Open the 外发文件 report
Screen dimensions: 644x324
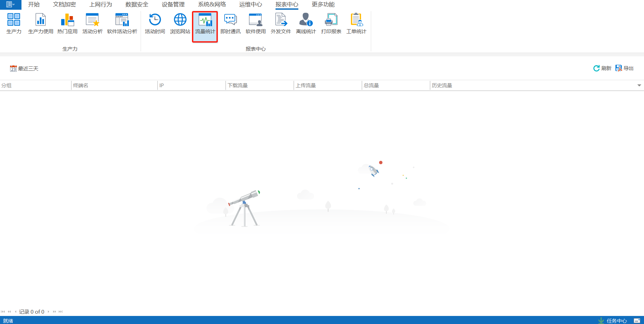pyautogui.click(x=281, y=23)
